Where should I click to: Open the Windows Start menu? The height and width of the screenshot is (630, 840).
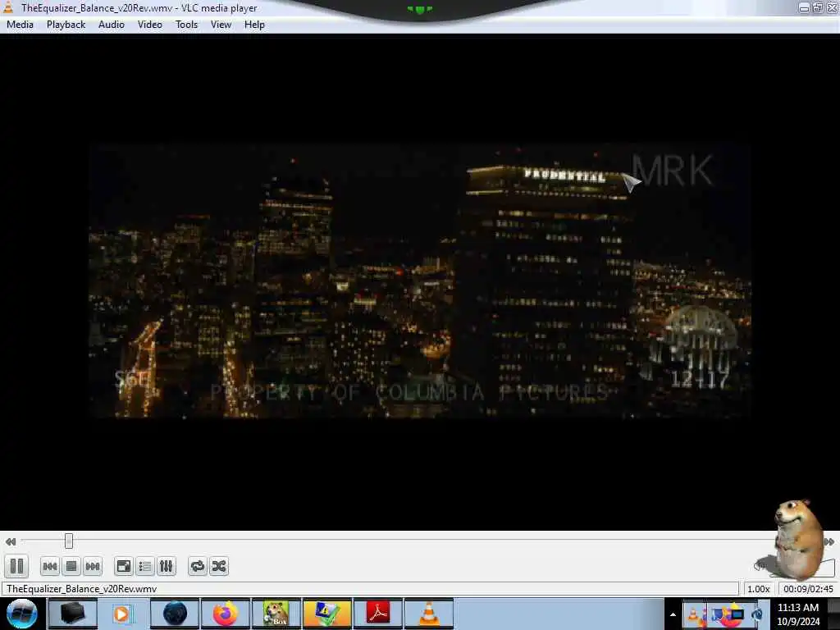(21, 614)
